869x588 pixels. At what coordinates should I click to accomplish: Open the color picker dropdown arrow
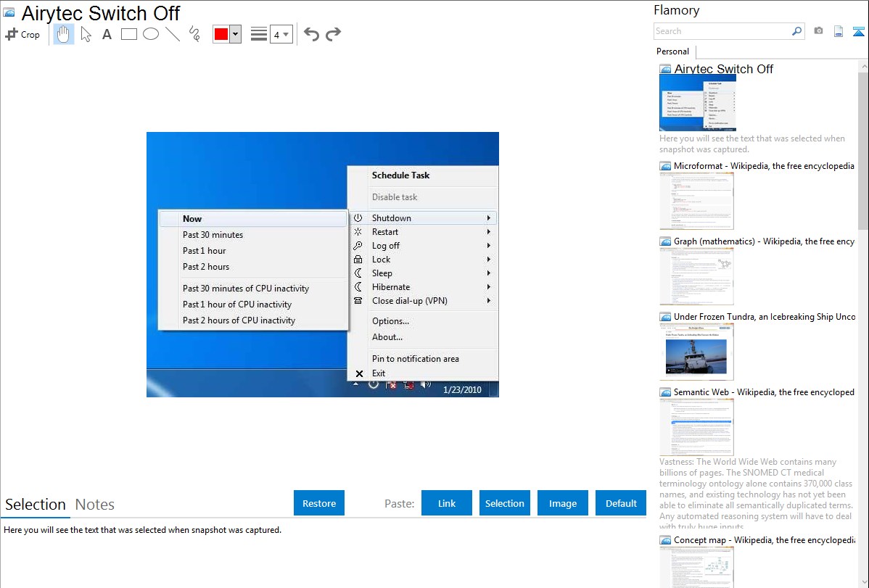pos(236,34)
